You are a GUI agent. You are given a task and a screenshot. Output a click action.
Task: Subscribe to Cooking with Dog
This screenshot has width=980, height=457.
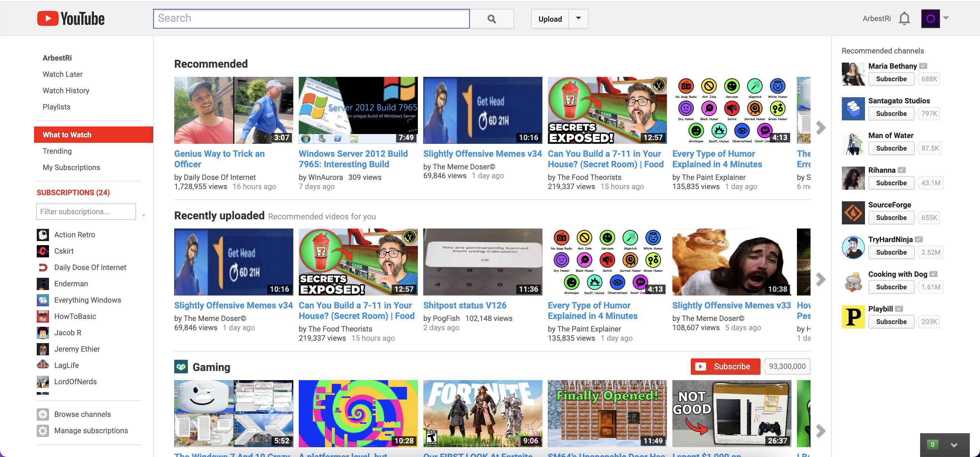coord(891,287)
